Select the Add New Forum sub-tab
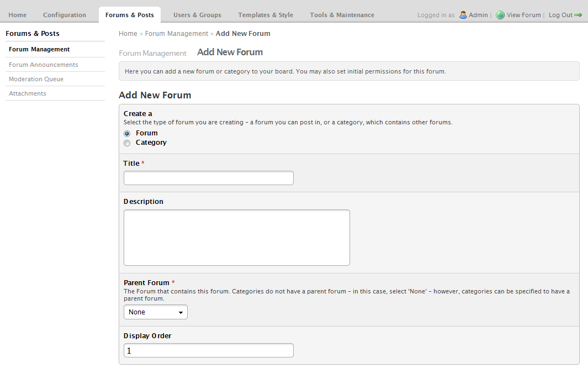588x373 pixels. (x=230, y=52)
